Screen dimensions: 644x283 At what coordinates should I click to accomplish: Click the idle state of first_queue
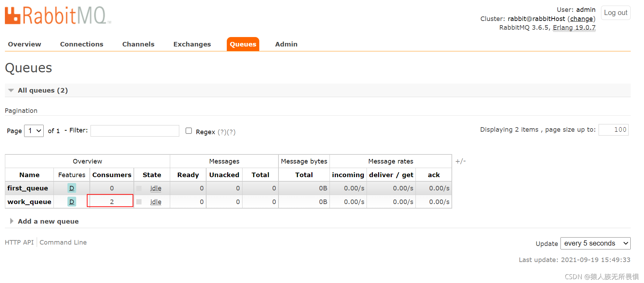156,188
